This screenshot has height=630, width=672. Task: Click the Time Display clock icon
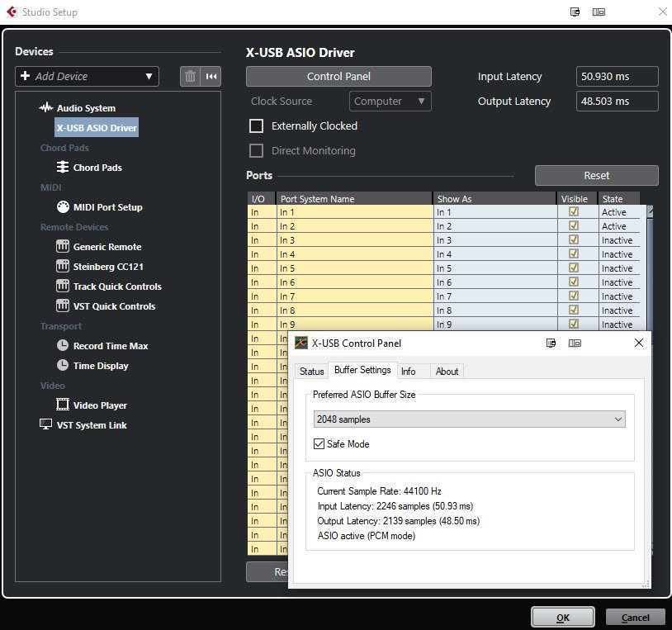coord(63,365)
